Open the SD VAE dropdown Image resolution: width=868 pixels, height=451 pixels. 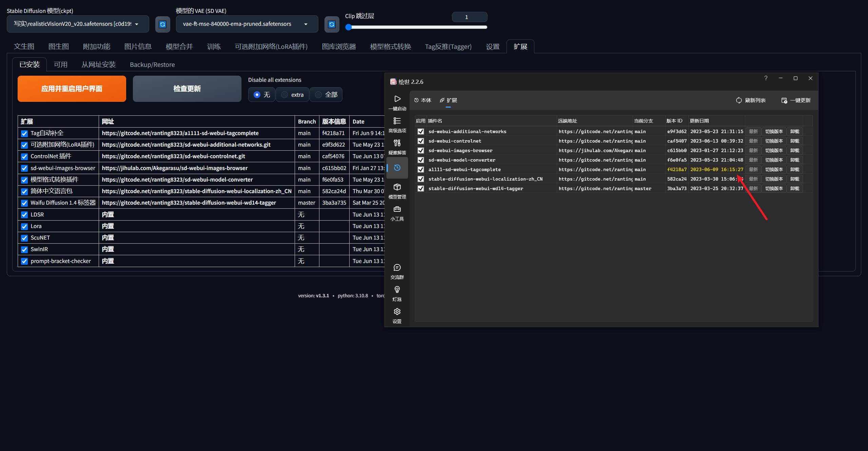tap(247, 24)
